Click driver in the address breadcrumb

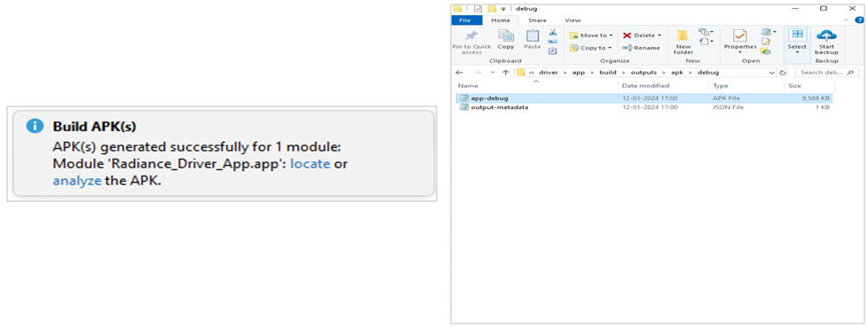click(548, 73)
